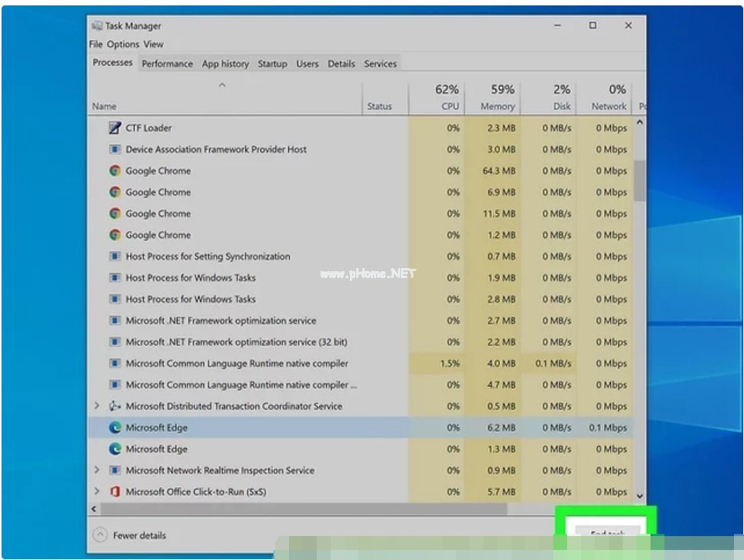Click the Distributed Transaction Coordinator Service icon
The height and width of the screenshot is (560, 744).
pos(114,406)
